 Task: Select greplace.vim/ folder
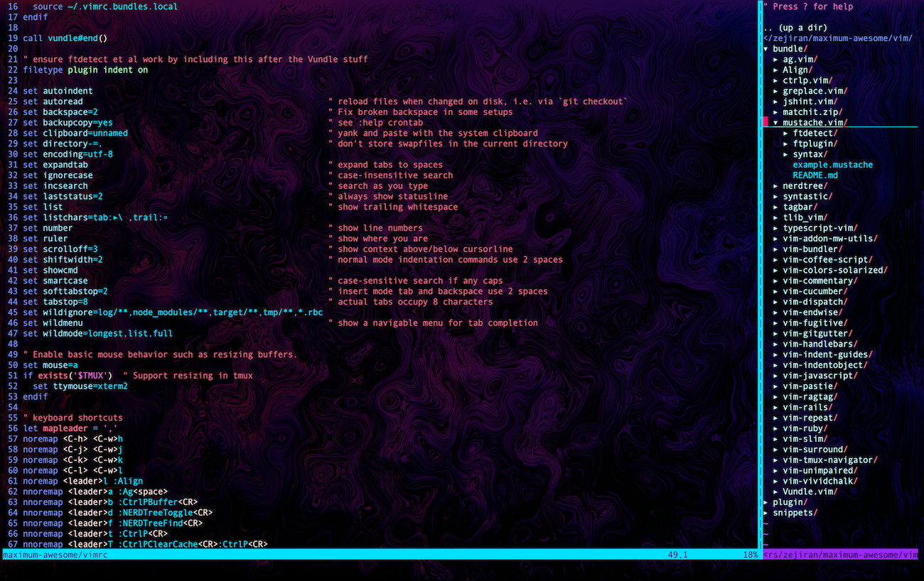point(815,92)
